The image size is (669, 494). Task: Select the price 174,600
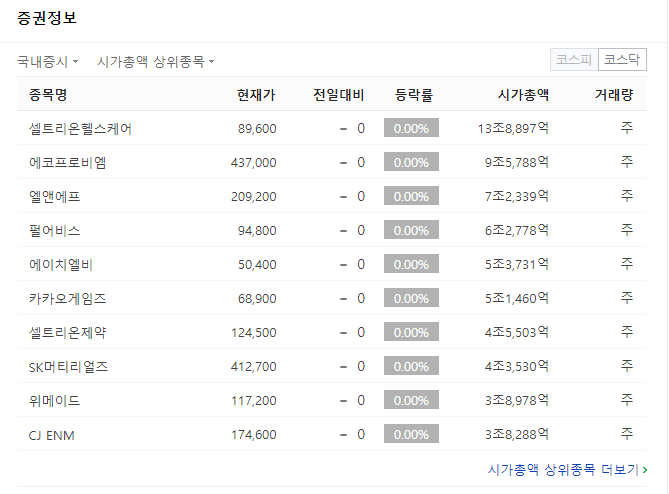click(x=253, y=435)
